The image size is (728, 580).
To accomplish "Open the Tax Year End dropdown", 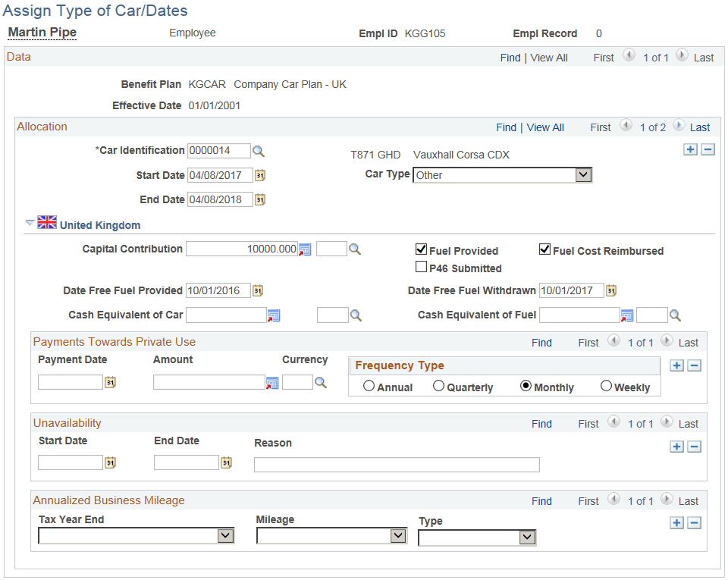I will tap(226, 535).
